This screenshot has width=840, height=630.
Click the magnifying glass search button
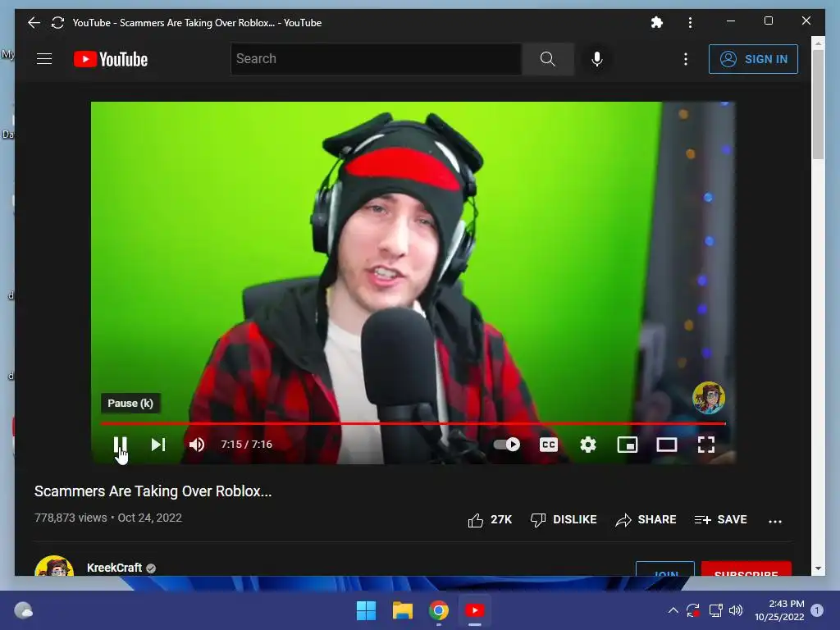[547, 59]
